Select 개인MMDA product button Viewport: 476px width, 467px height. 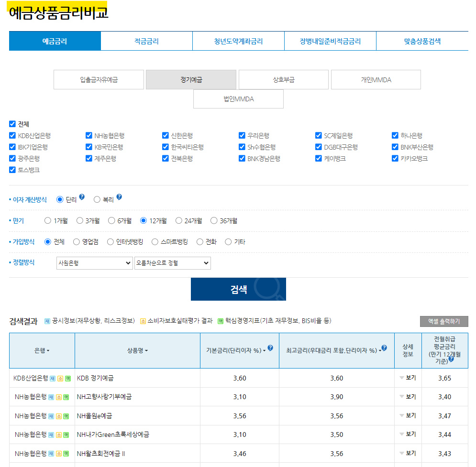(x=376, y=80)
